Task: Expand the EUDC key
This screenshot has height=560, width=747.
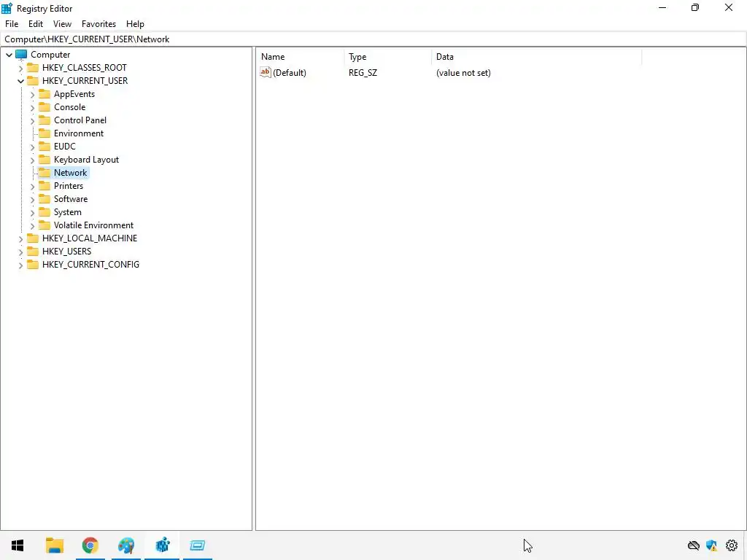Action: point(32,147)
